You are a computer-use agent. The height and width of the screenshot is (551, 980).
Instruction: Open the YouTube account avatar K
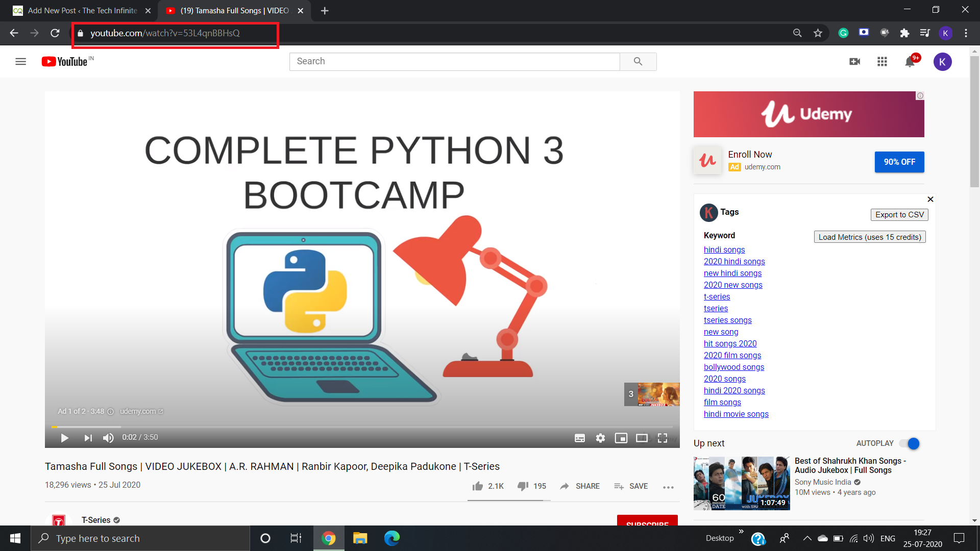pos(942,62)
